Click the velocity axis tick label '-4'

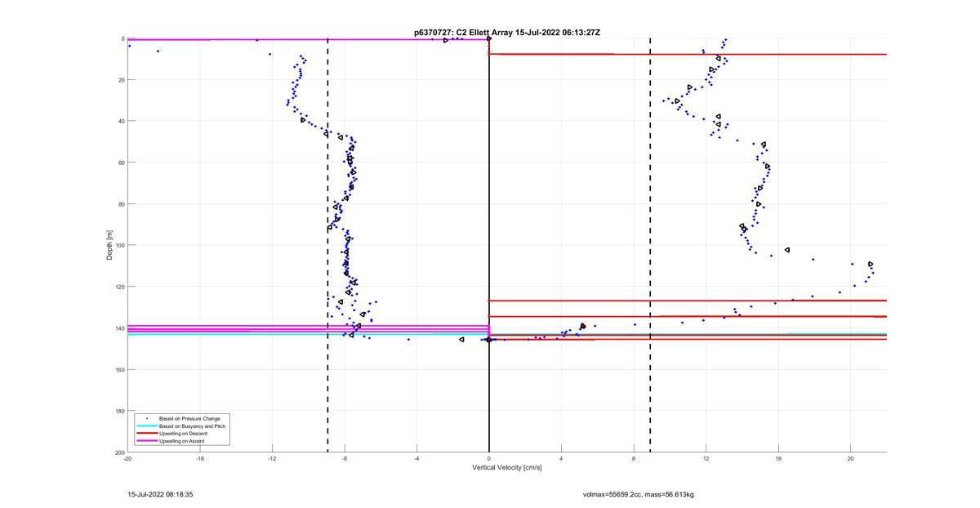click(x=416, y=458)
